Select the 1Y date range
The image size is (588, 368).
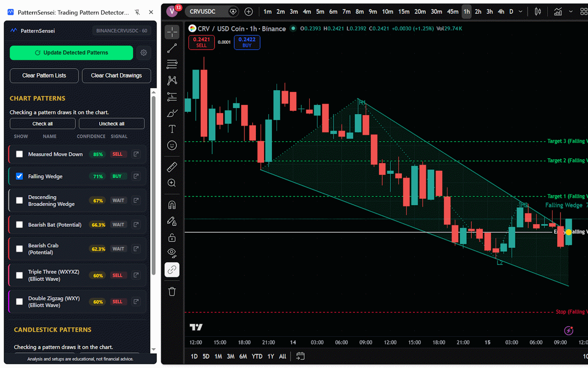pos(271,356)
